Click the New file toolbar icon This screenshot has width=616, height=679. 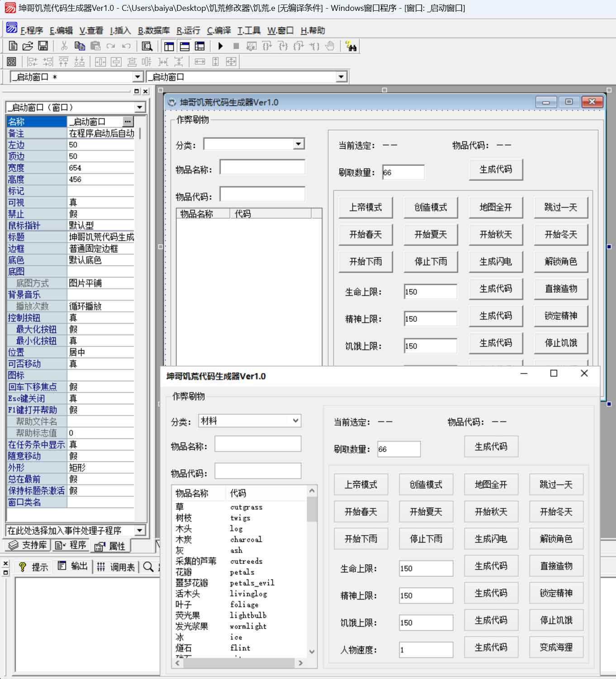click(13, 46)
